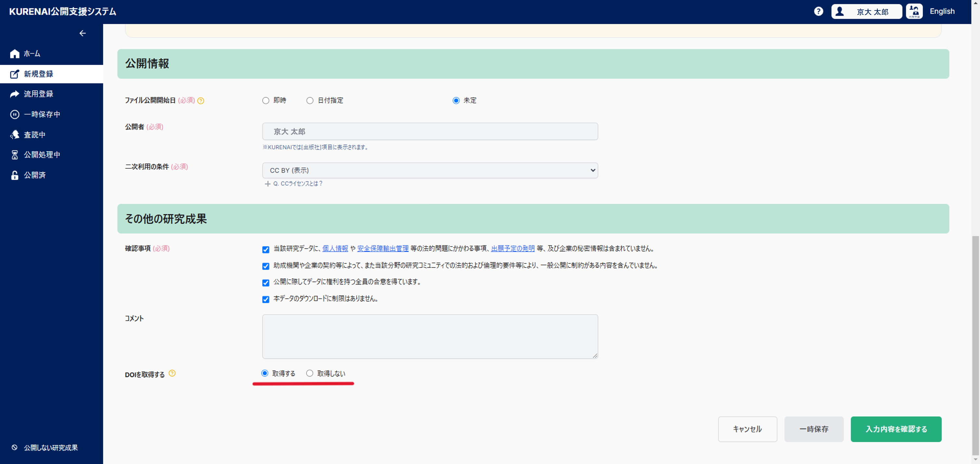Click the 公開処理中 hourglass icon
Screen dimensions: 980x464
pos(14,154)
